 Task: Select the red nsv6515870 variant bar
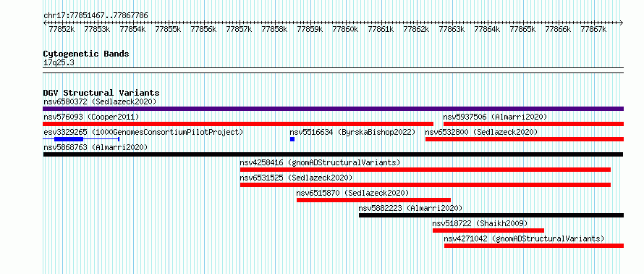click(374, 200)
